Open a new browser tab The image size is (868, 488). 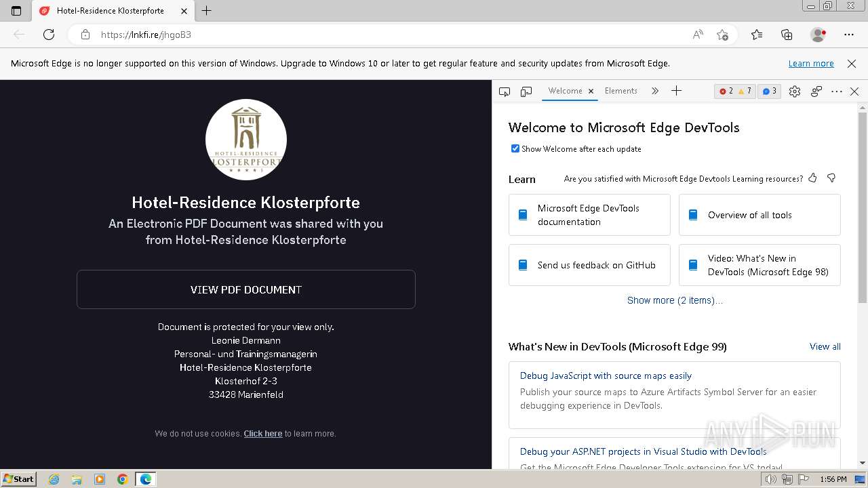[207, 11]
